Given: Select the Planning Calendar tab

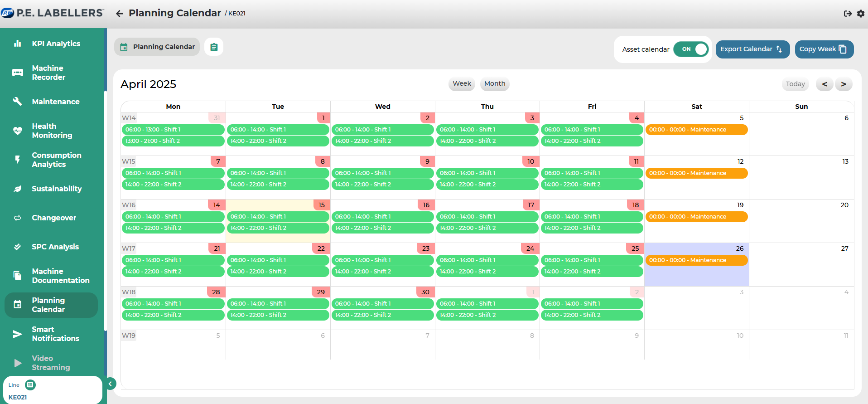Looking at the screenshot, I should [157, 47].
